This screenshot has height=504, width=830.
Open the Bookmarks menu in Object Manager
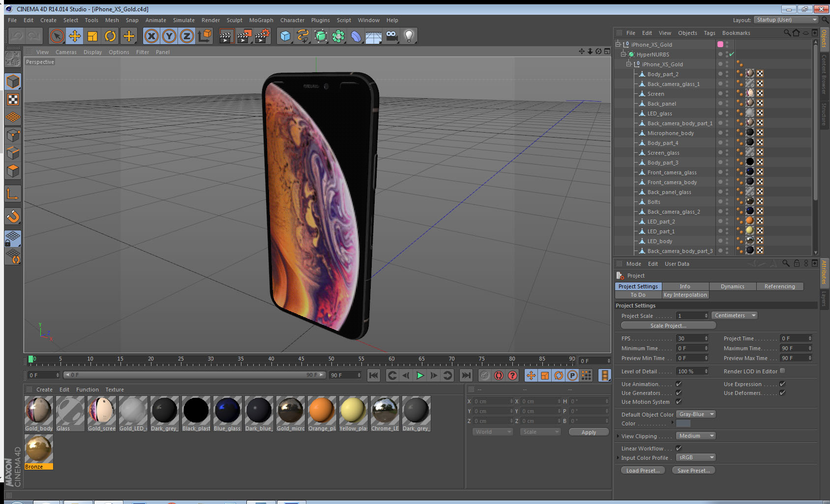pos(736,33)
